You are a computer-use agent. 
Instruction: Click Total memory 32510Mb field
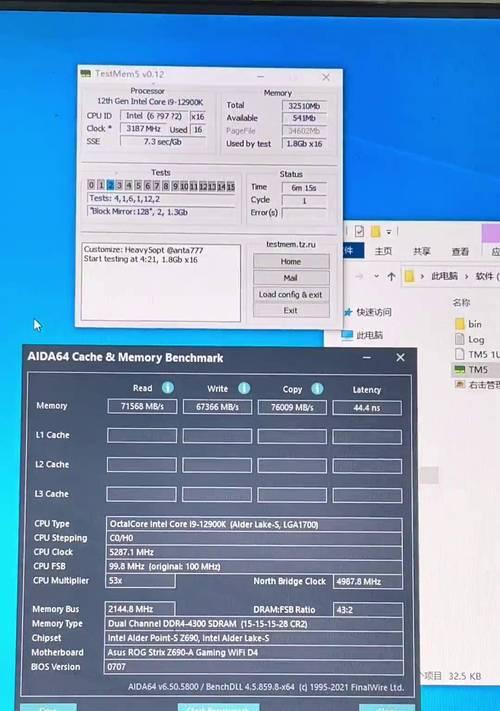pos(304,106)
